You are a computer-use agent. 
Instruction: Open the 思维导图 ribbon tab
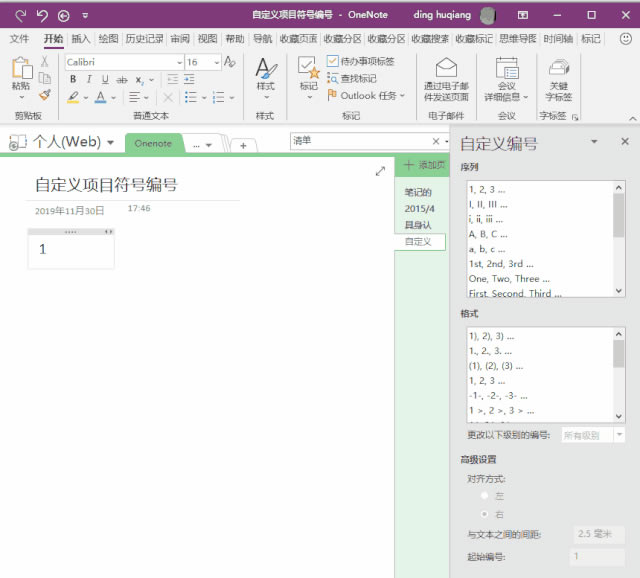(518, 39)
